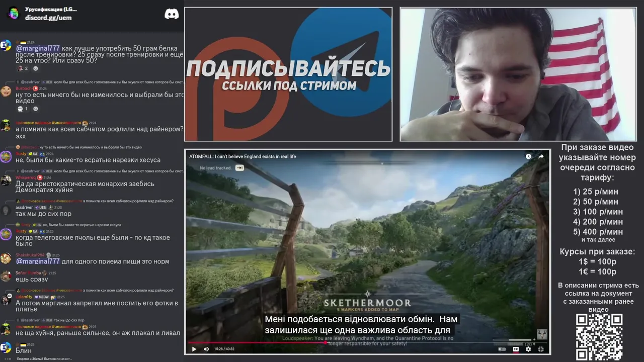Viewport: 644px width, 362px height.
Task: Click the SKETHERMOOR location title
Action: coord(367,303)
